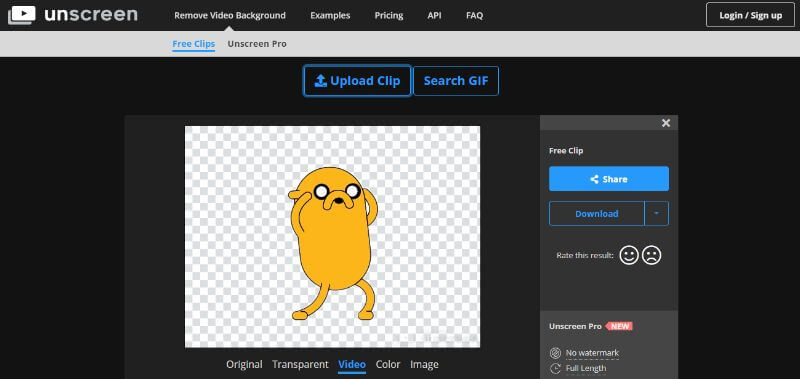Click the Jake dancing clip preview

click(x=332, y=237)
